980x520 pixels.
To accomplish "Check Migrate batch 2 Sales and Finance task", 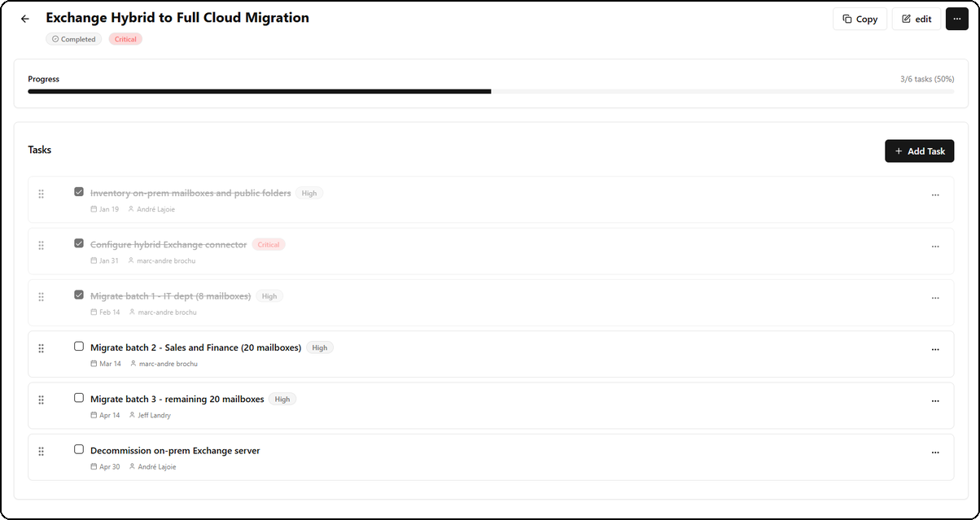I will pyautogui.click(x=79, y=346).
